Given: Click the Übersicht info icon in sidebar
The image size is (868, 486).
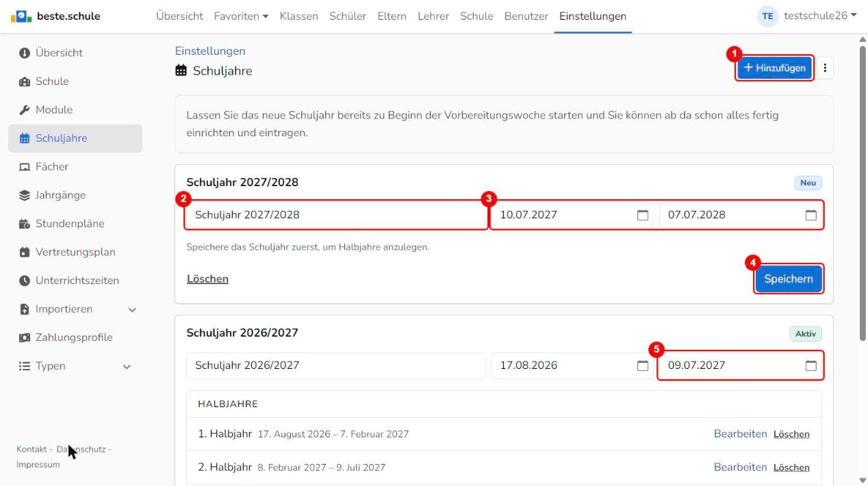Looking at the screenshot, I should click(x=25, y=53).
